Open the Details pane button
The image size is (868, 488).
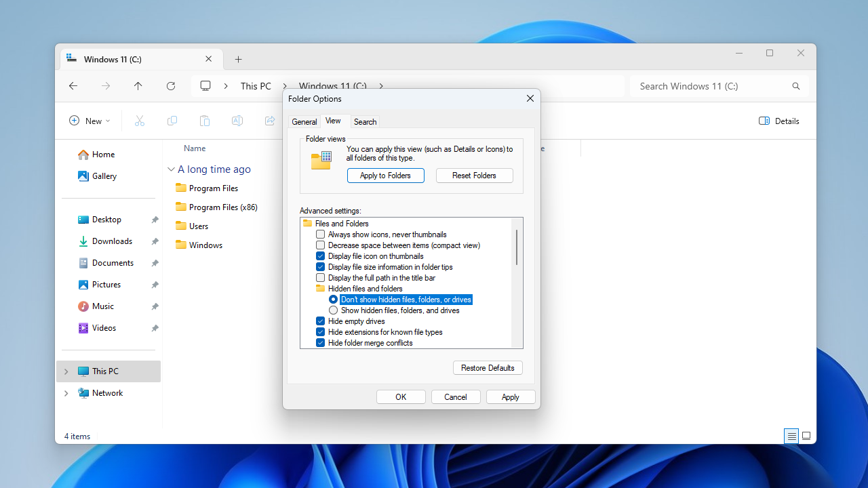coord(779,121)
